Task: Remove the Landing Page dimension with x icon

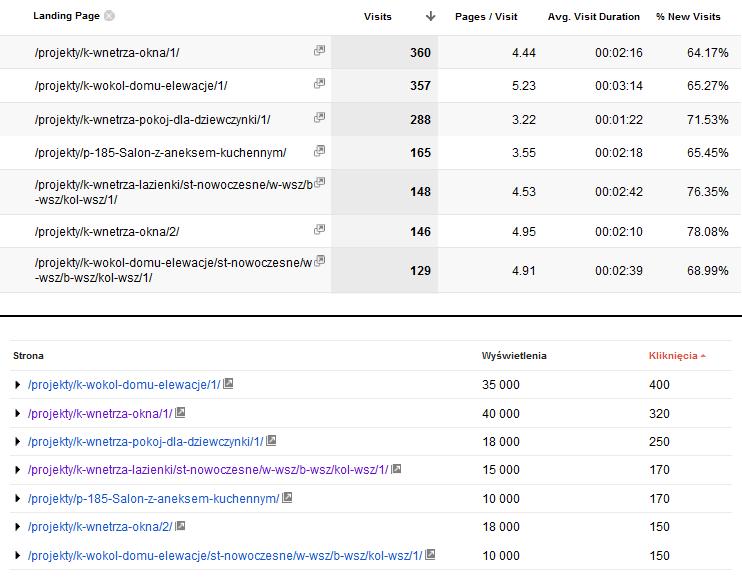Action: [109, 16]
